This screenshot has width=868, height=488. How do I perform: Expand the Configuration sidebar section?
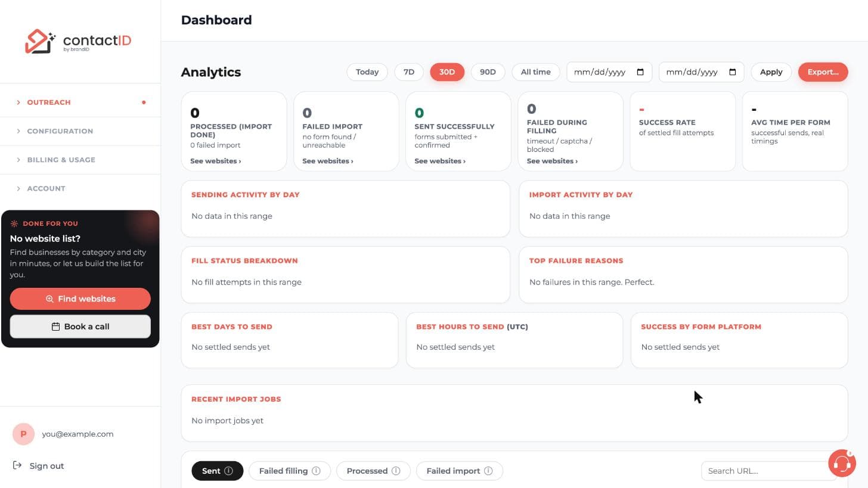pos(80,131)
